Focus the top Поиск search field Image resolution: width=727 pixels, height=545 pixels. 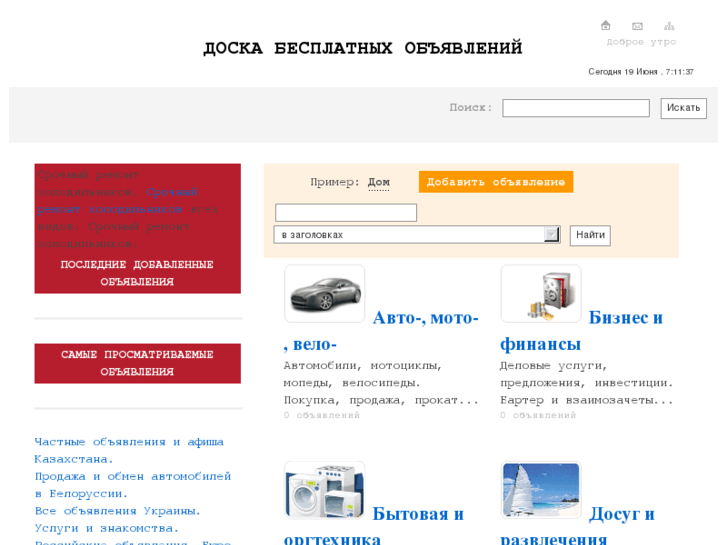coord(576,108)
